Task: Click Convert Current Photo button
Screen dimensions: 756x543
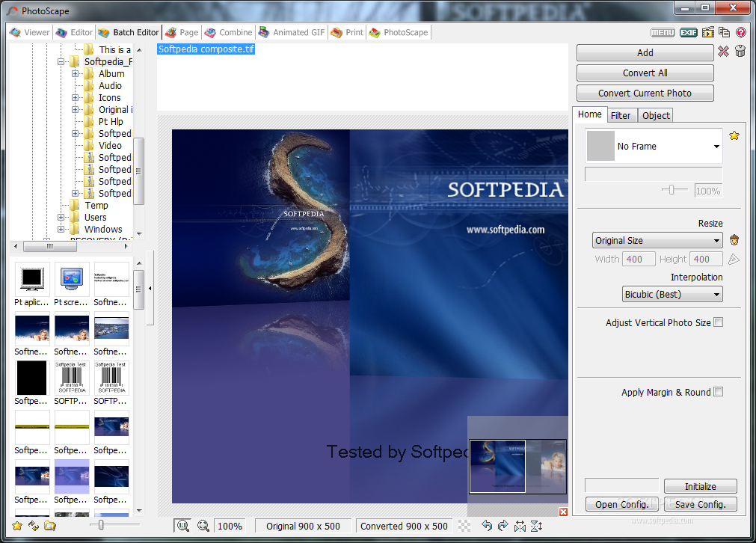Action: (645, 93)
